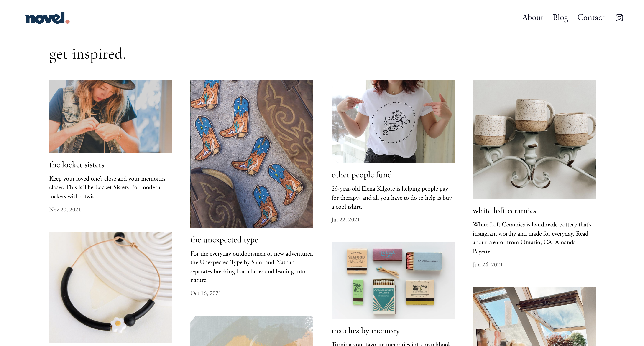
Task: Open the locket sisters article title
Action: click(x=77, y=165)
